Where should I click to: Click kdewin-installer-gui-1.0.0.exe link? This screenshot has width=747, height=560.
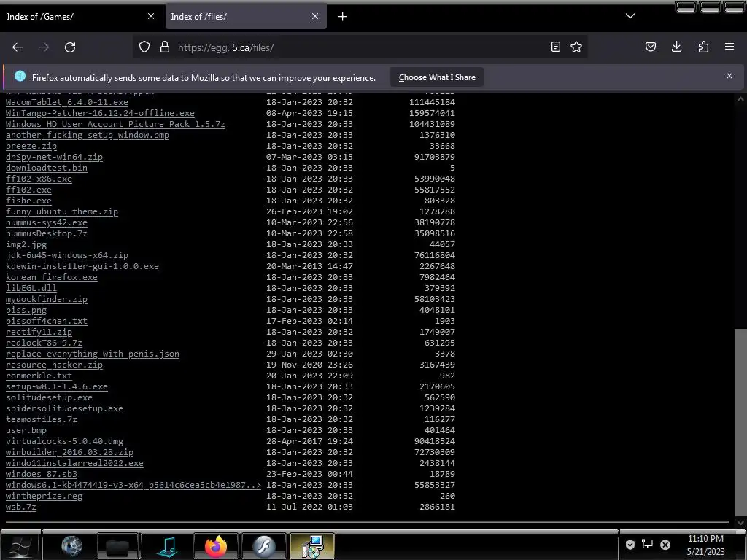tap(82, 266)
